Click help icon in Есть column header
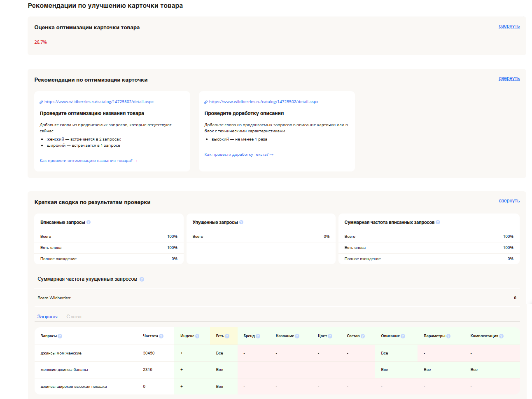Viewport: 532px width, 399px height. [227, 336]
